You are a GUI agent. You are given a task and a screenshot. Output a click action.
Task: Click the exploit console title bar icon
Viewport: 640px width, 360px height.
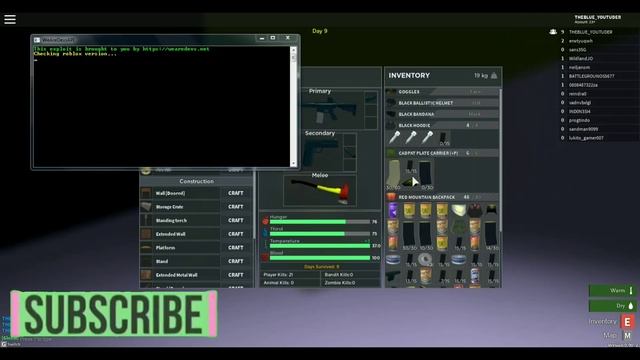(37, 40)
